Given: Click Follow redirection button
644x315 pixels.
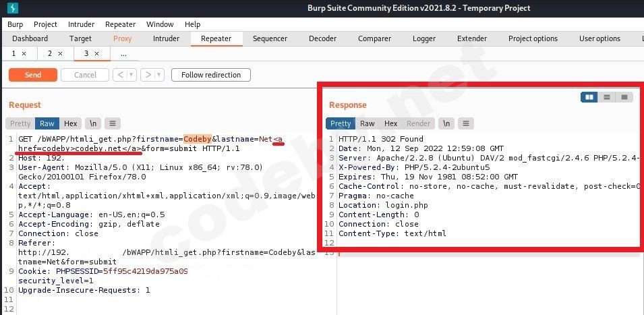Looking at the screenshot, I should click(210, 75).
